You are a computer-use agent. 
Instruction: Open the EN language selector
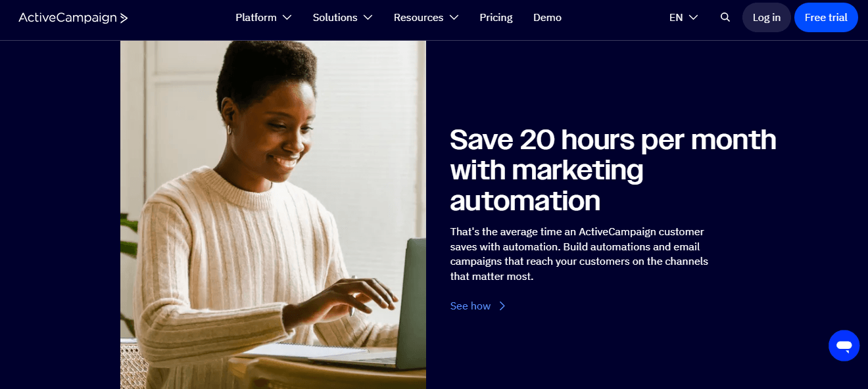pos(683,18)
